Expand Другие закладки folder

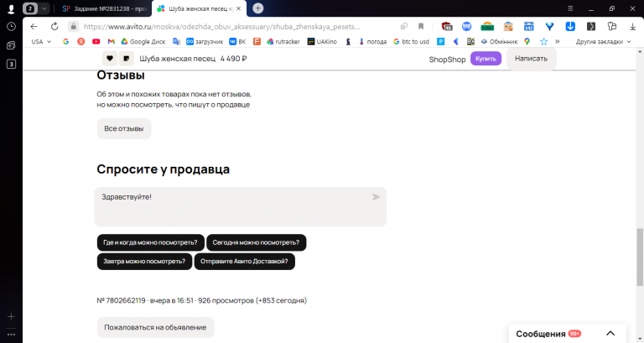coord(603,41)
